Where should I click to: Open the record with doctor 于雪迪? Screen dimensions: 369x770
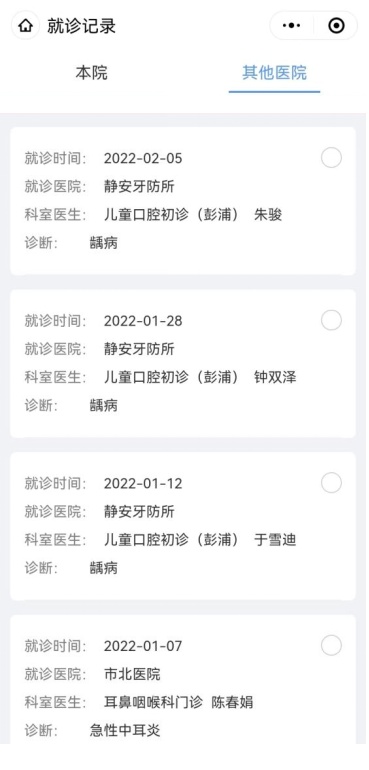183,526
